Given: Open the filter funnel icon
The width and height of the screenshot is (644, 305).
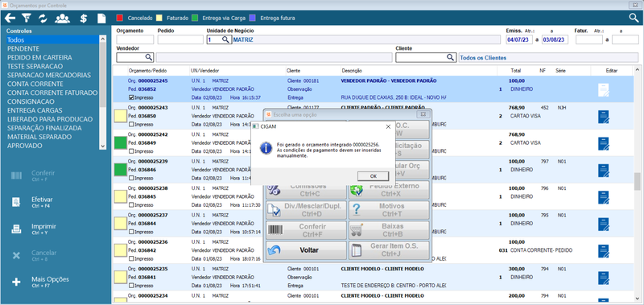Looking at the screenshot, I should (x=27, y=18).
